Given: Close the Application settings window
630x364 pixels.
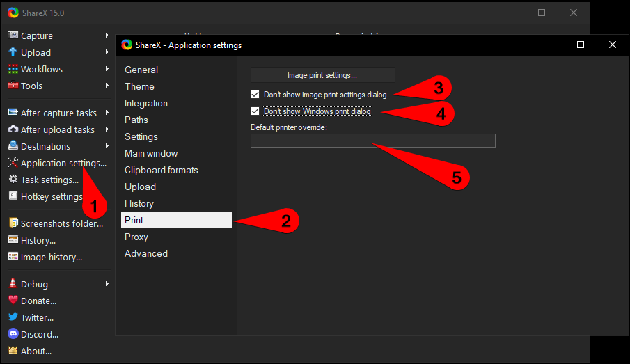Looking at the screenshot, I should click(x=613, y=45).
